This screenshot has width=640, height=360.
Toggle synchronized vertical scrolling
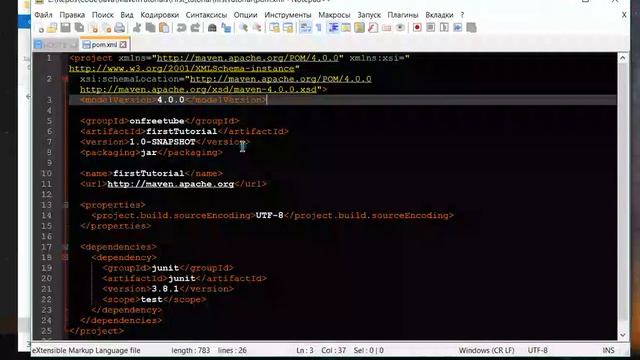(274, 28)
